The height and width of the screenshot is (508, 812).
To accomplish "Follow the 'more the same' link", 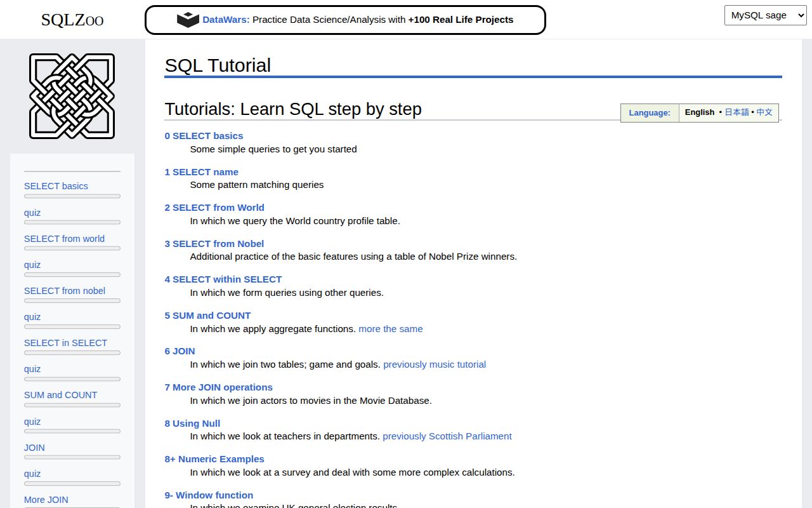I will click(x=390, y=329).
